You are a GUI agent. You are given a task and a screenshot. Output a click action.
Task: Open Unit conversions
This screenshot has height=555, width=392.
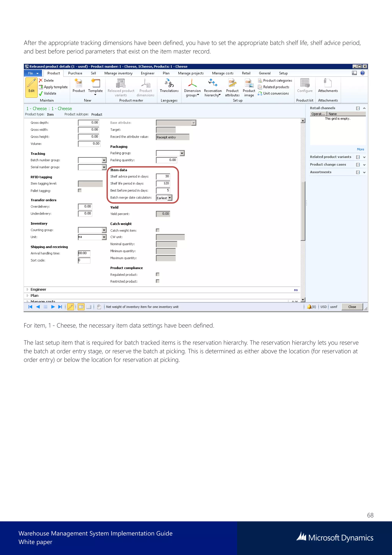273,93
